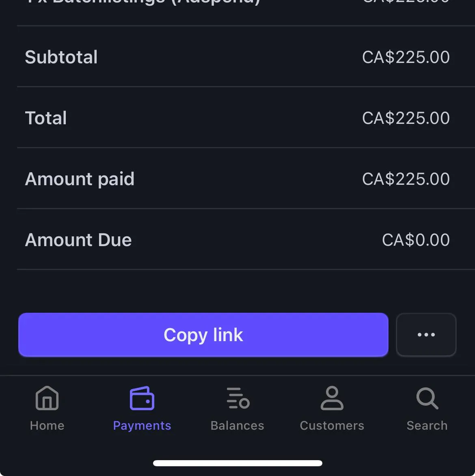
Task: Switch to the Home tab label
Action: pyautogui.click(x=47, y=425)
